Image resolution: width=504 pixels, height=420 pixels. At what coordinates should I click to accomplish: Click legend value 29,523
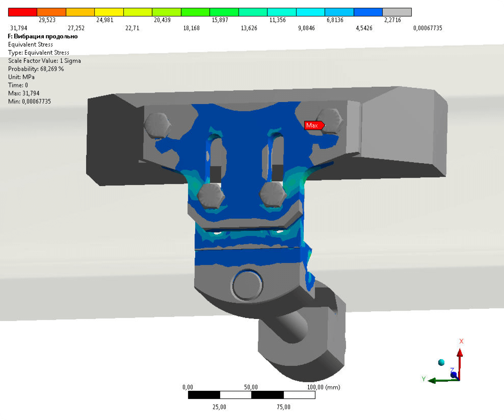47,20
